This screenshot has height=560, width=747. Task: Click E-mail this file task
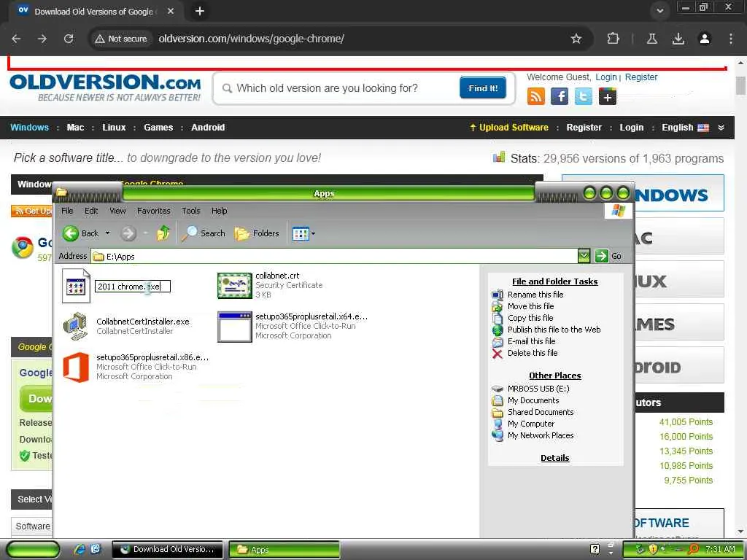pos(532,341)
